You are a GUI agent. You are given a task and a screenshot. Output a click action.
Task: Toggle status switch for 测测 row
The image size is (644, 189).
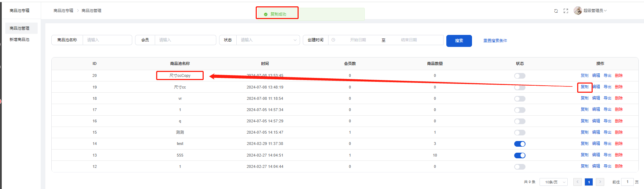(520, 133)
